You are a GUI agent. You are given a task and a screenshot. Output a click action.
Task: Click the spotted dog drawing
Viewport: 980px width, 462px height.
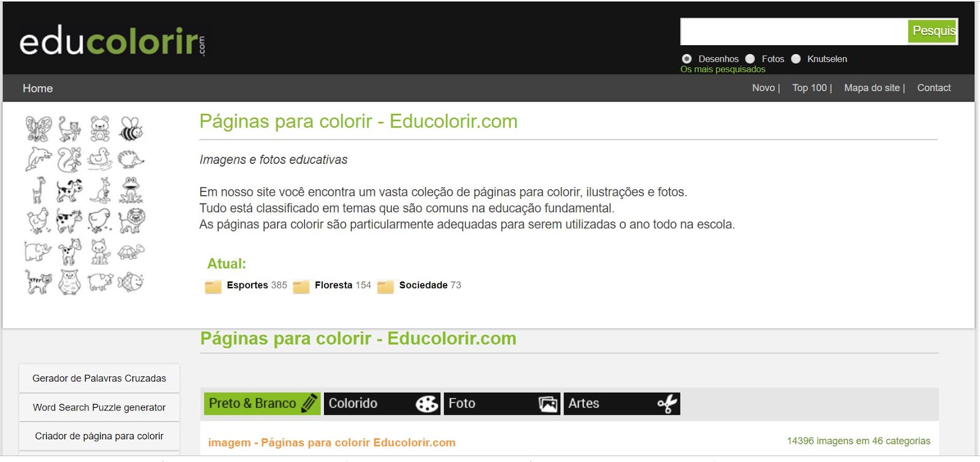[x=69, y=190]
